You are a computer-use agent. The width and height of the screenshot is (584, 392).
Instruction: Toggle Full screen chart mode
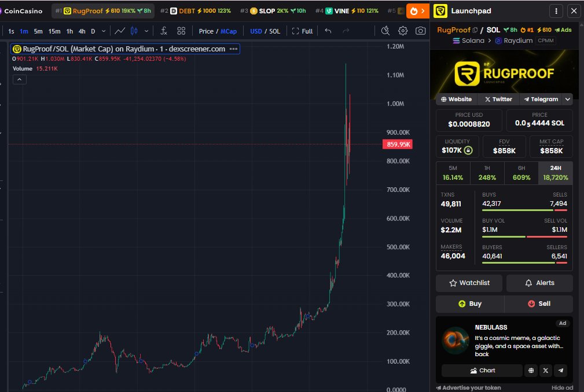tap(302, 31)
